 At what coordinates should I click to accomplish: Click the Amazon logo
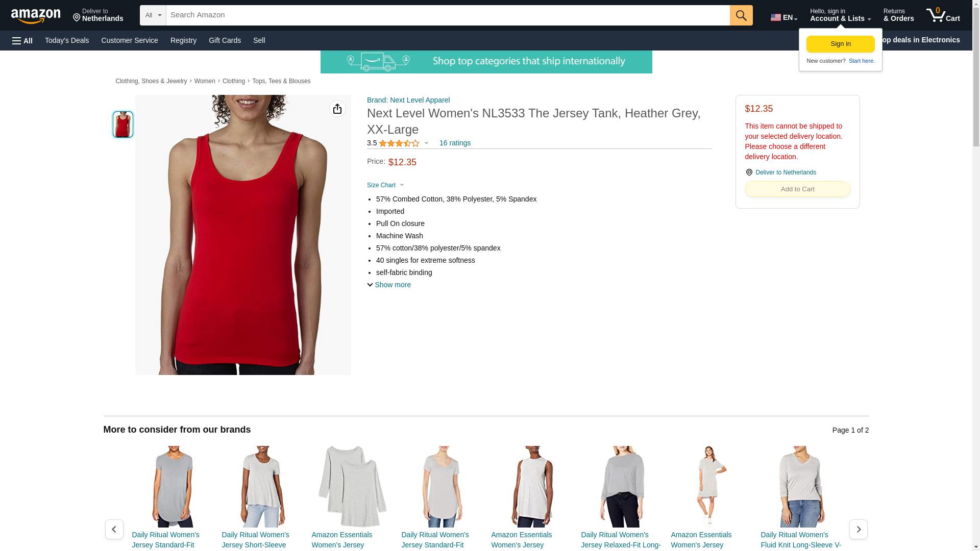(36, 16)
